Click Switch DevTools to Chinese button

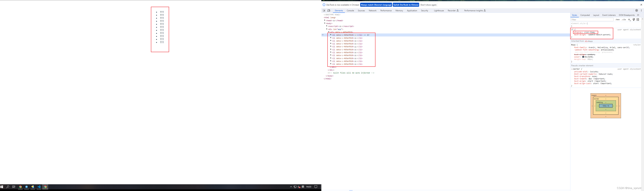pyautogui.click(x=406, y=5)
